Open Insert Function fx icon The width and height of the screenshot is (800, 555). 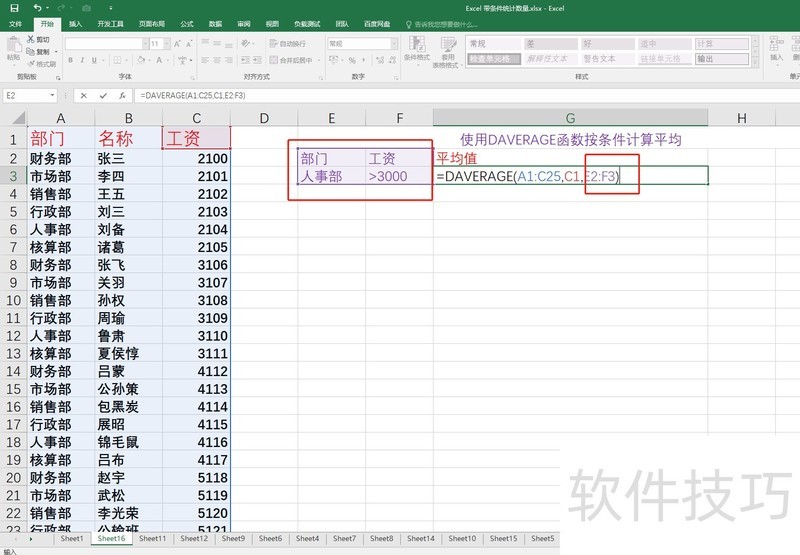pos(122,96)
